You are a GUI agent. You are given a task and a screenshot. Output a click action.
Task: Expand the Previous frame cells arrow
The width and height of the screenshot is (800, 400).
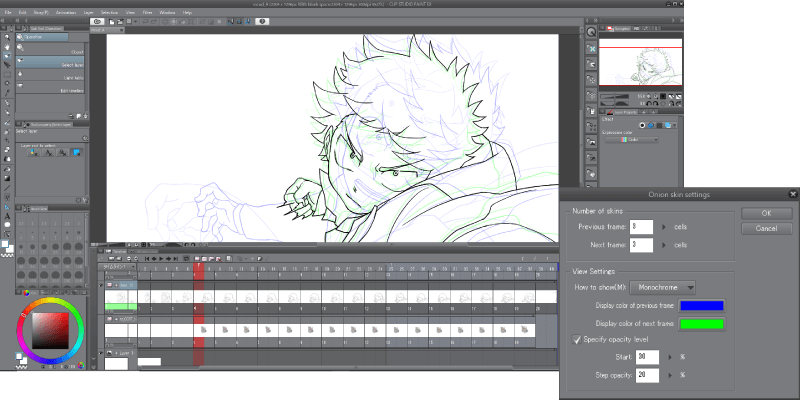663,228
